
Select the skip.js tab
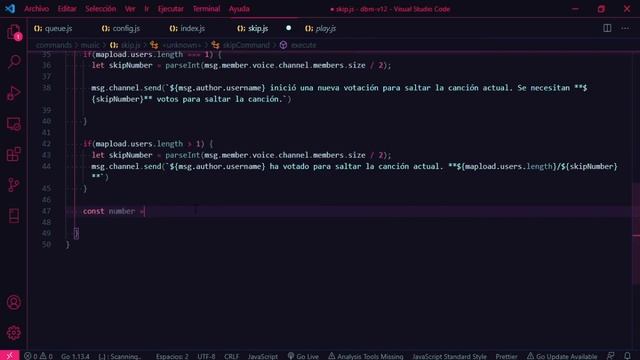[258, 28]
